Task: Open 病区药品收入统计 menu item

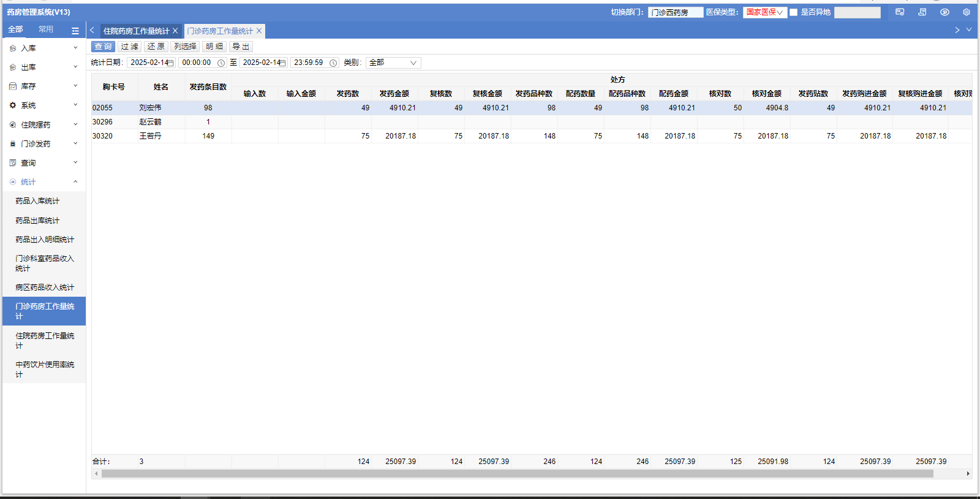Action: point(44,288)
